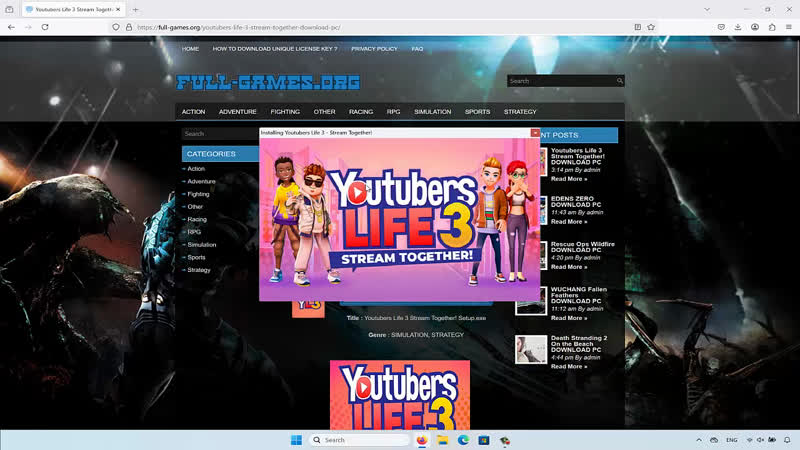This screenshot has height=450, width=800.
Task: Open EDENS ZERO DOWNLOAD PC post
Action: (576, 202)
